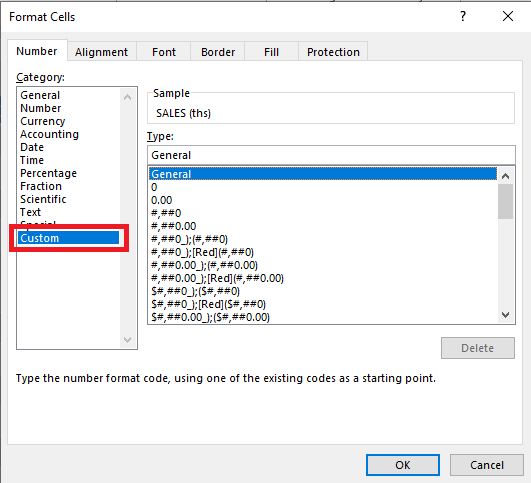Select the Currency category
The height and width of the screenshot is (483, 531).
pos(43,121)
